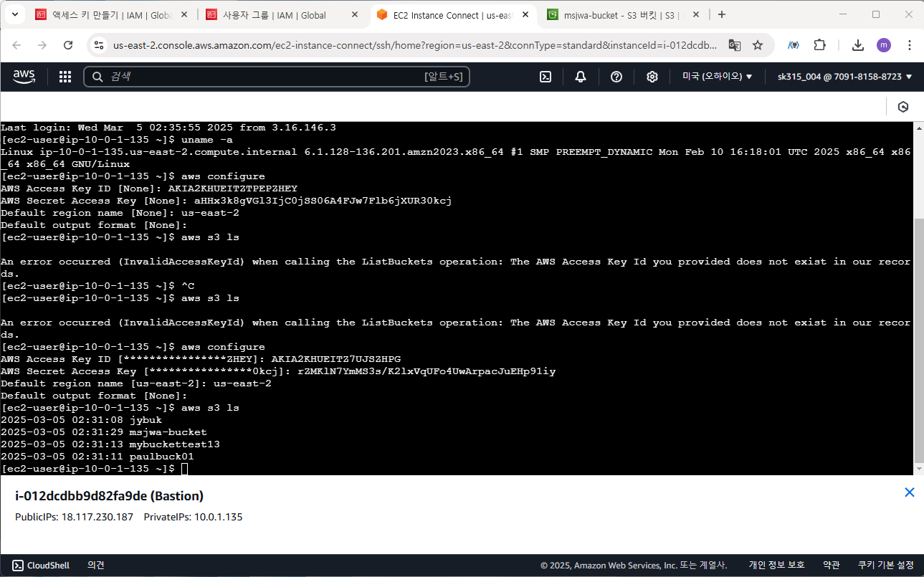Switch to the EC2 Instance Connect tab
This screenshot has width=924, height=577.
(453, 15)
